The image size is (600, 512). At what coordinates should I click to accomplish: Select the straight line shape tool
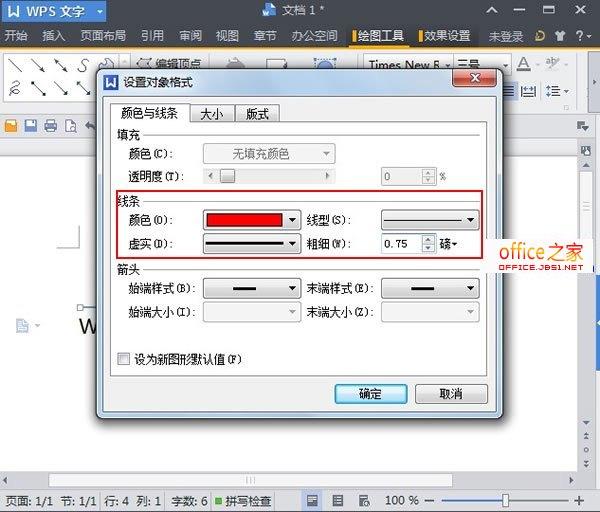click(15, 65)
